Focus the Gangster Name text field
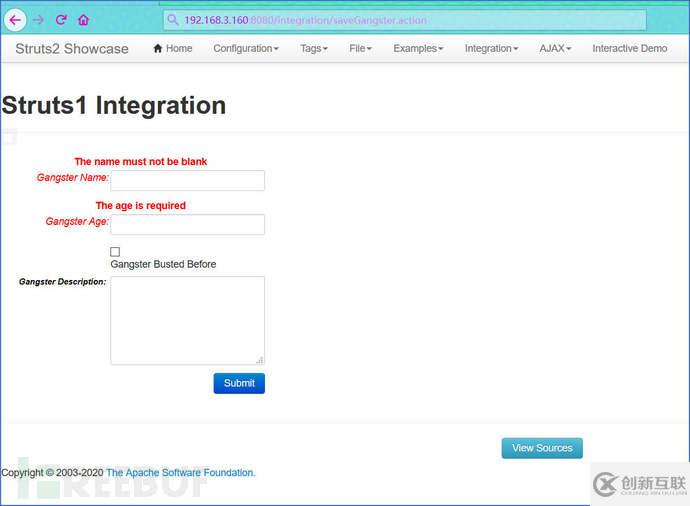The width and height of the screenshot is (690, 506). click(187, 180)
